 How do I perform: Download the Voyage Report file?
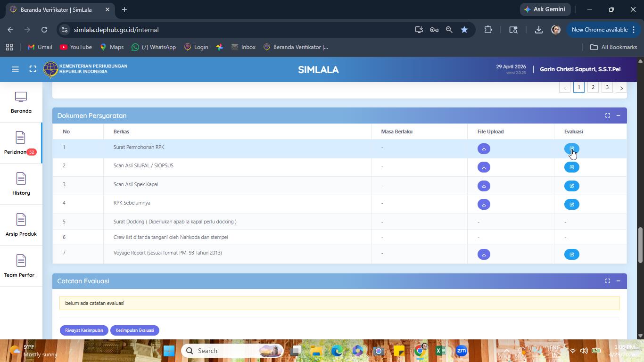click(484, 255)
